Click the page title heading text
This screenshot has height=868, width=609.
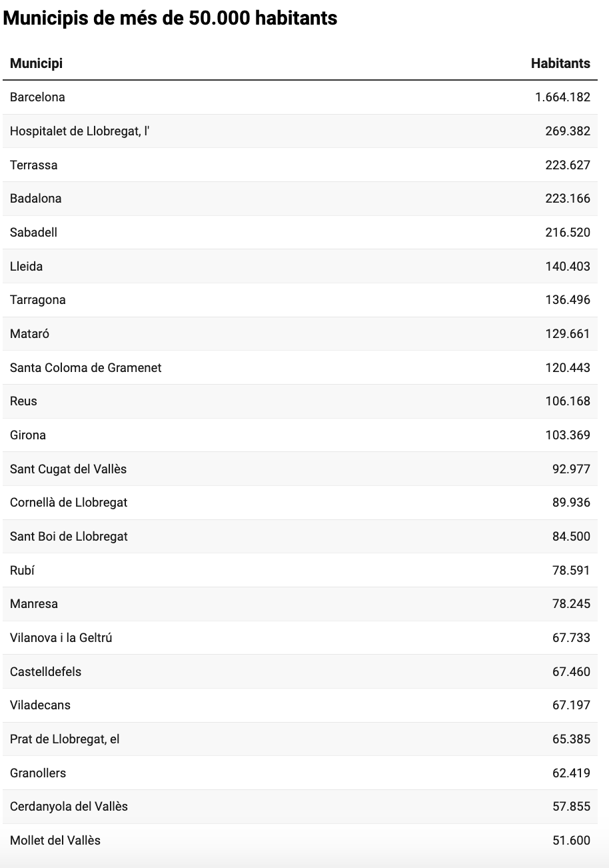point(171,18)
